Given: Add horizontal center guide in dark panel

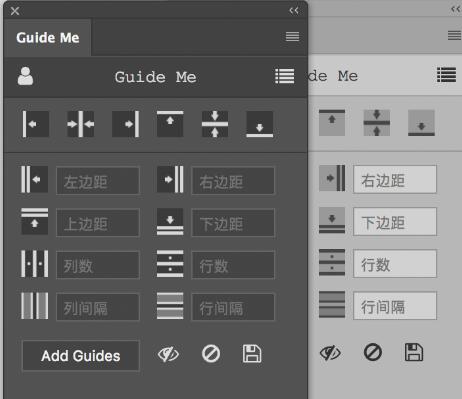Looking at the screenshot, I should point(215,124).
